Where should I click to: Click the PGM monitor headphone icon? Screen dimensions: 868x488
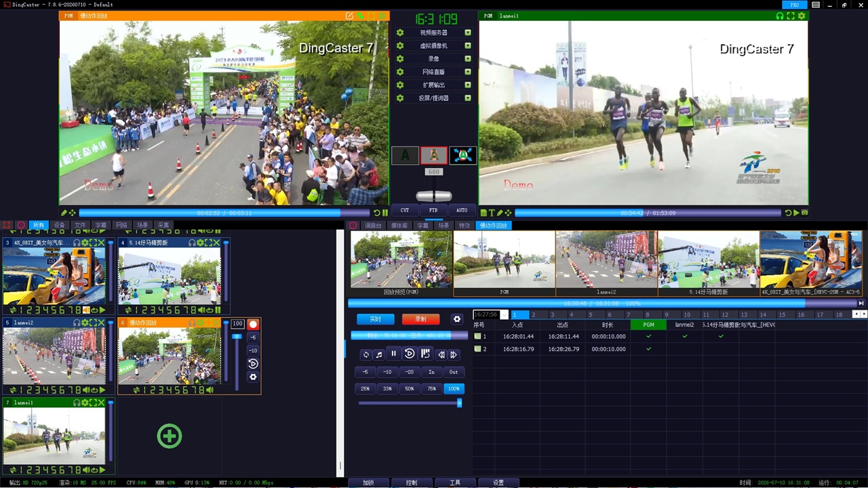tap(780, 16)
